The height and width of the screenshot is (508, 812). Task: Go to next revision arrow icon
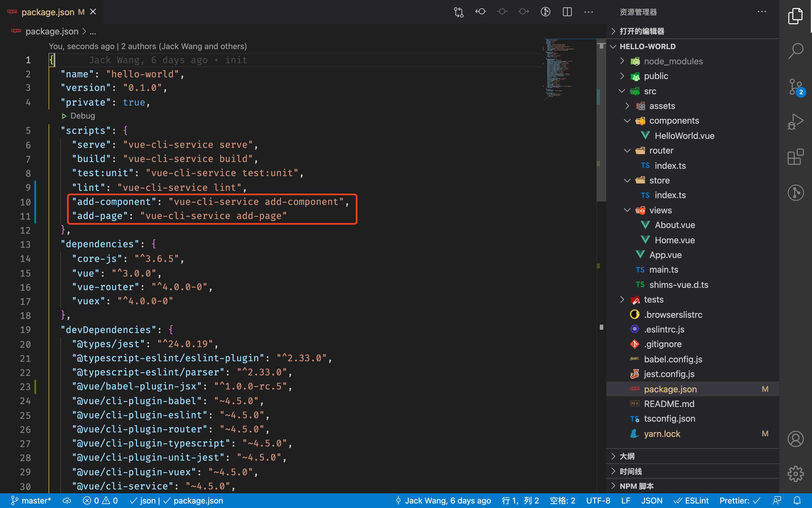(524, 12)
